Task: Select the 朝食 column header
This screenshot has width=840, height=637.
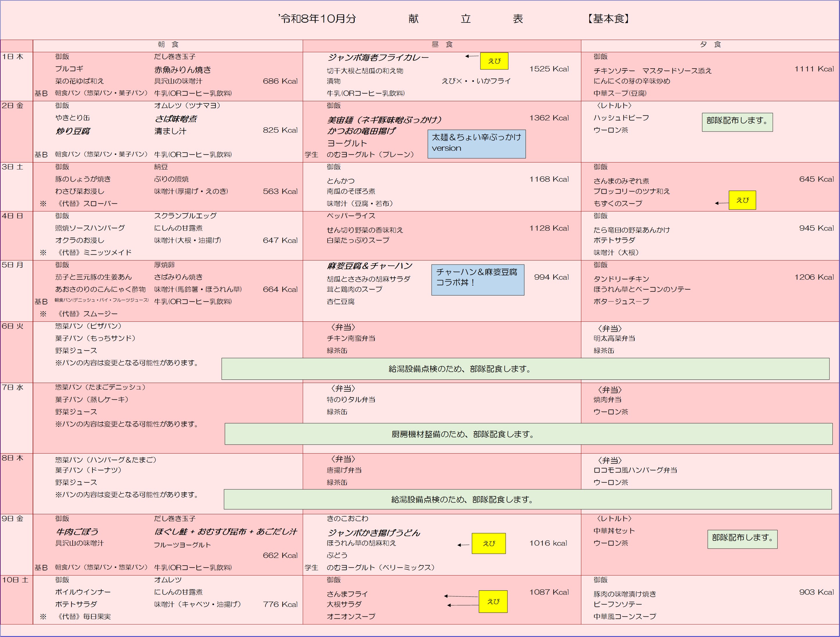Action: [x=168, y=45]
